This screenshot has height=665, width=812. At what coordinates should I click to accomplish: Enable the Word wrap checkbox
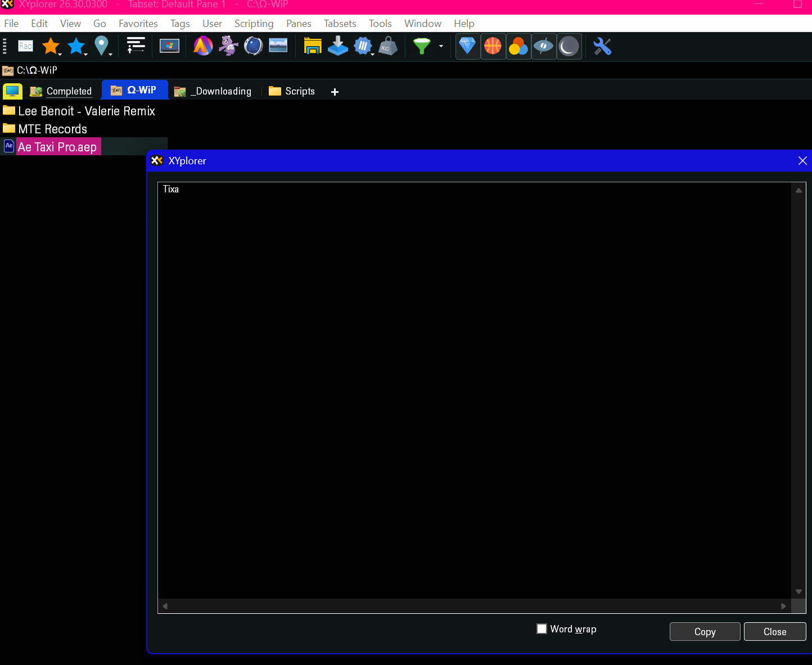point(541,628)
